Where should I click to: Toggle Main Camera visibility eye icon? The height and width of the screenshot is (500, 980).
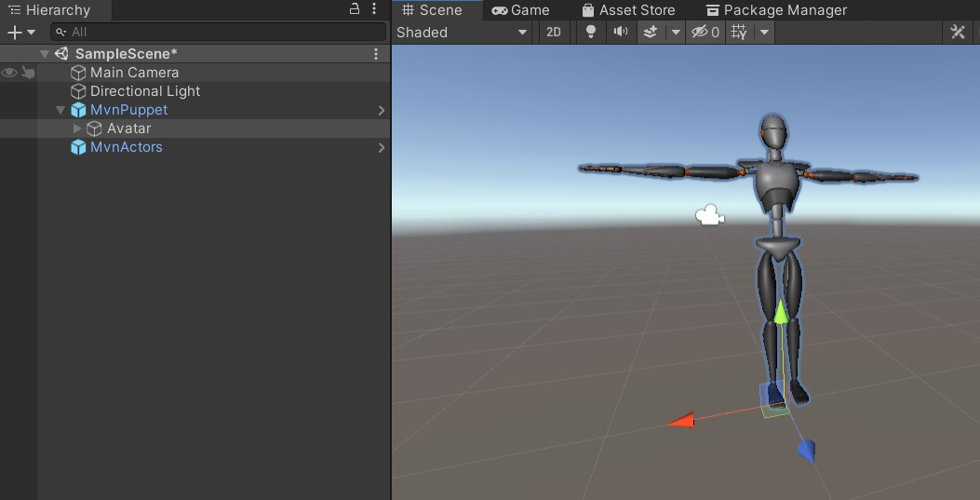(8, 74)
